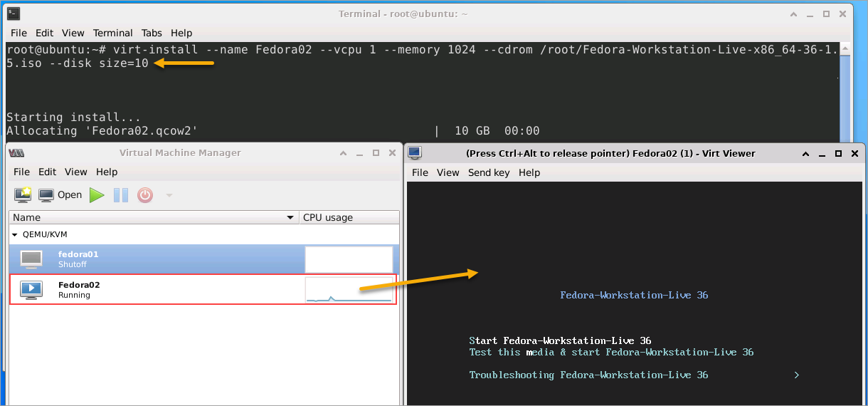Click the 10 GB allocation size text
This screenshot has height=406, width=868.
click(x=472, y=131)
